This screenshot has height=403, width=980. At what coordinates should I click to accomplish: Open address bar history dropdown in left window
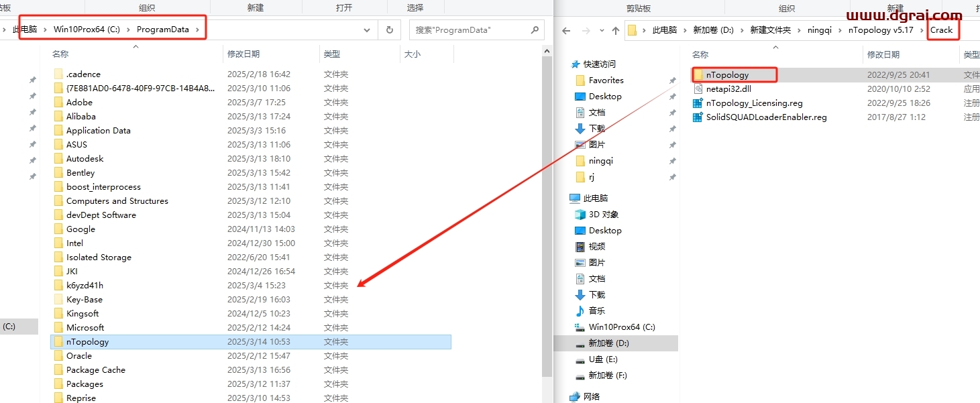point(367,30)
